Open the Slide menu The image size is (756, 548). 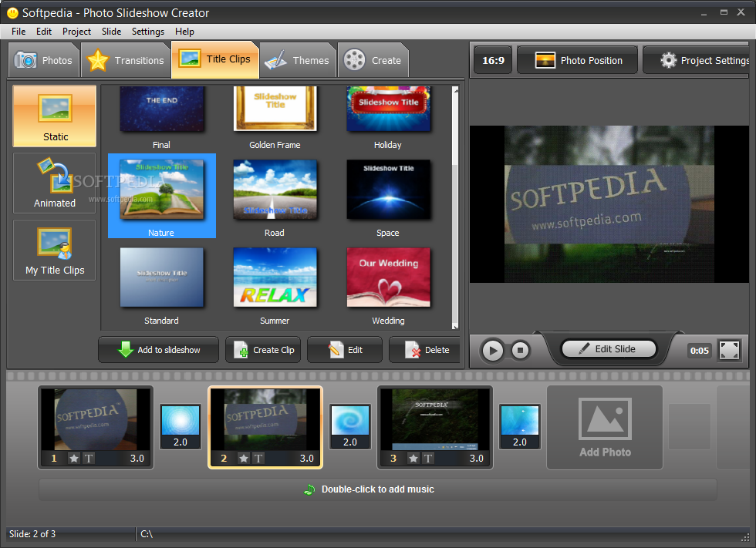[x=111, y=32]
